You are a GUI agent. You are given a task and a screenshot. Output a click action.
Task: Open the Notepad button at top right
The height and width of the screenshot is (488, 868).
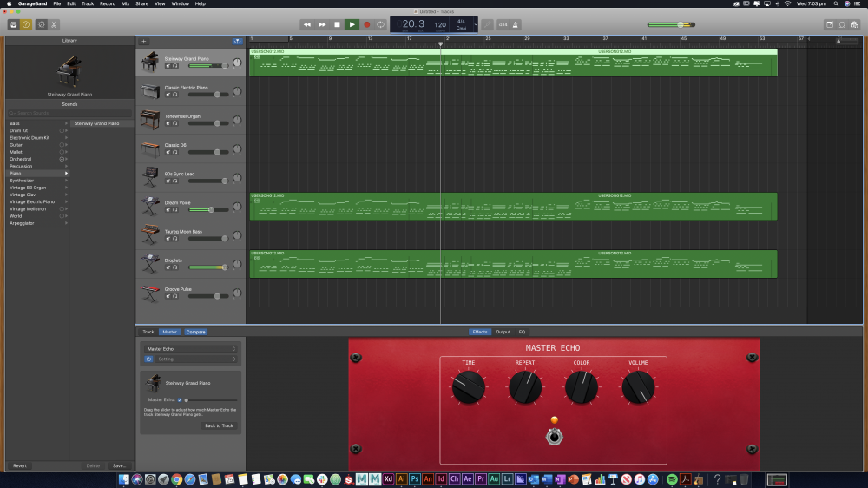coord(830,24)
